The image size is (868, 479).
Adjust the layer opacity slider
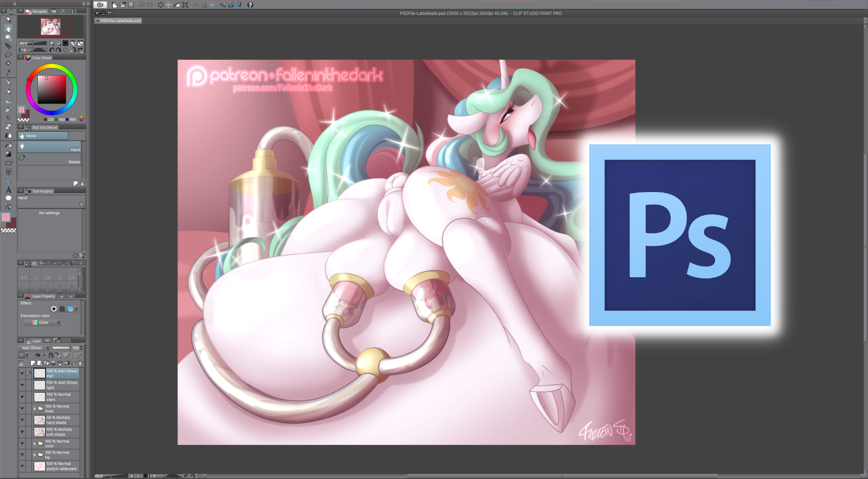[61, 348]
